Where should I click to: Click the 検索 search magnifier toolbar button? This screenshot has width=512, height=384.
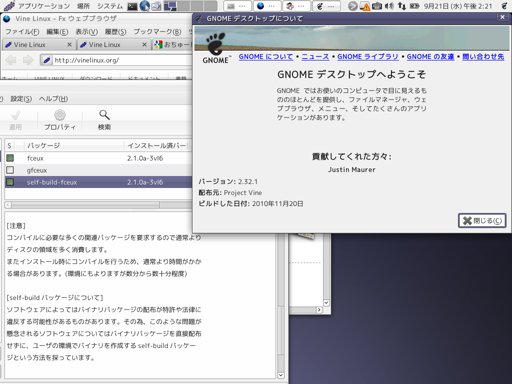(104, 120)
